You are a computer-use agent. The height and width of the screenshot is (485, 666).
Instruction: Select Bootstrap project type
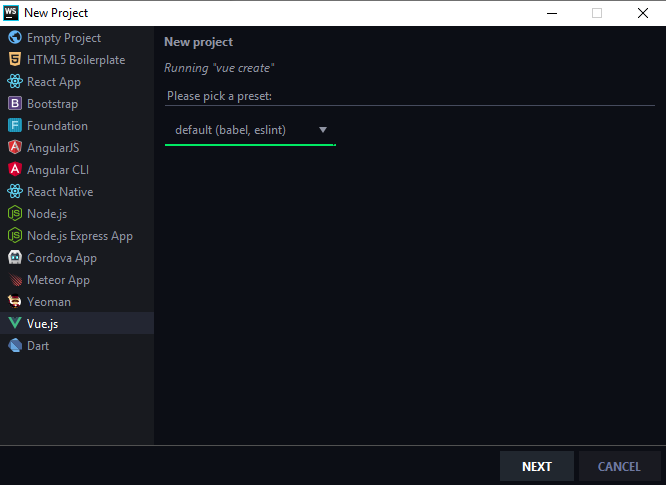(x=77, y=103)
